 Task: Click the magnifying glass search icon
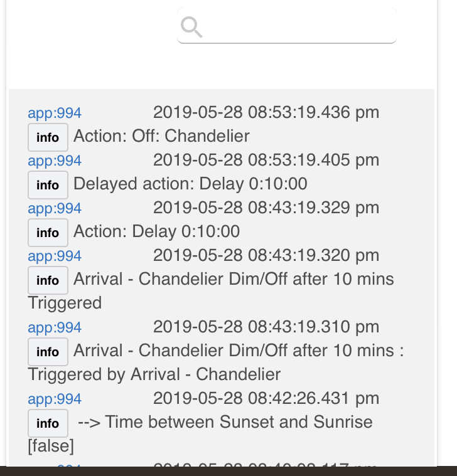(191, 28)
